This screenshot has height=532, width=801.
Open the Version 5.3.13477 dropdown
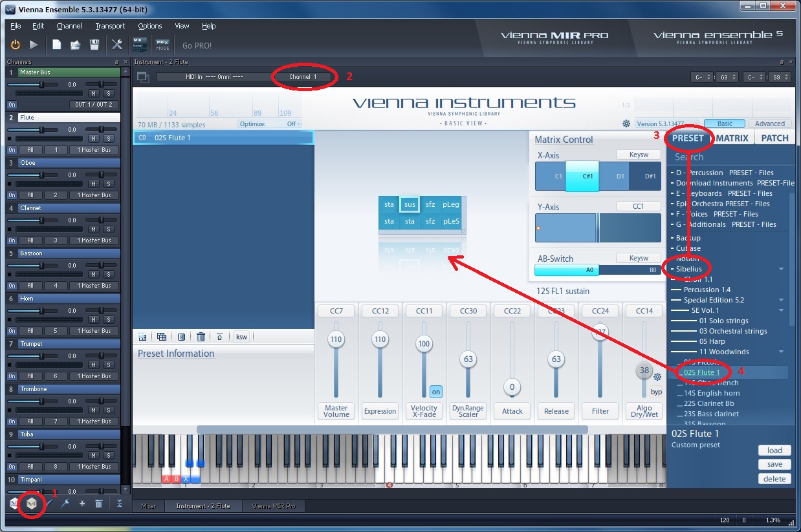[666, 124]
